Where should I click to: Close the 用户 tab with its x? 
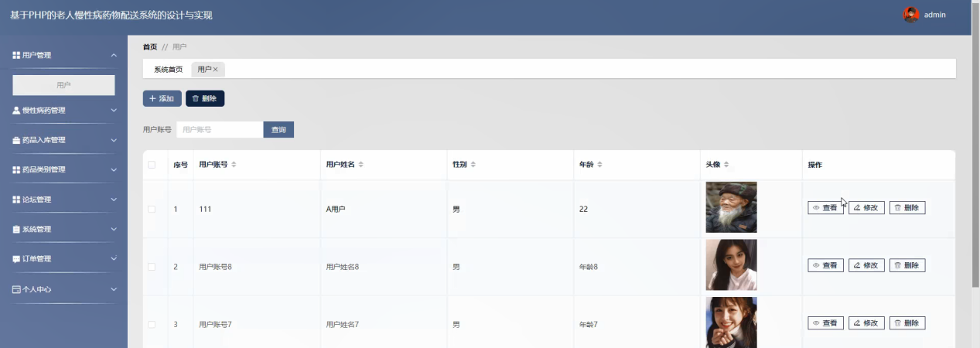[216, 70]
